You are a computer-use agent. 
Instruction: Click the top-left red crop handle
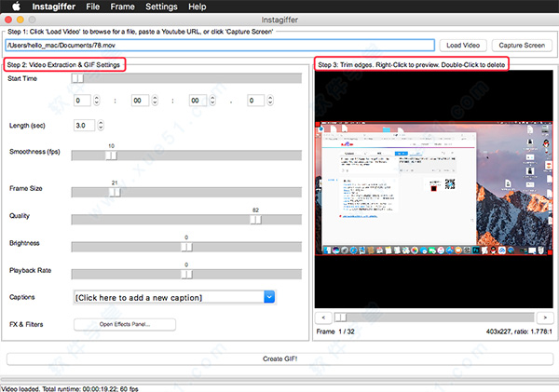(x=318, y=124)
